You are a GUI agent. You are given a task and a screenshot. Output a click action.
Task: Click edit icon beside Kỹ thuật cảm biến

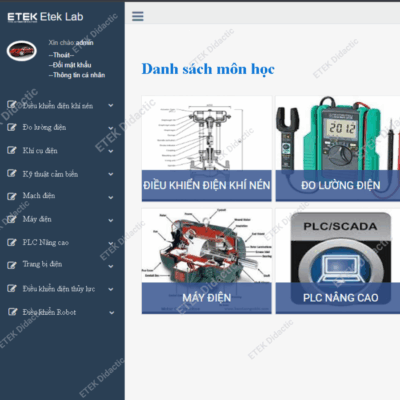[12, 173]
